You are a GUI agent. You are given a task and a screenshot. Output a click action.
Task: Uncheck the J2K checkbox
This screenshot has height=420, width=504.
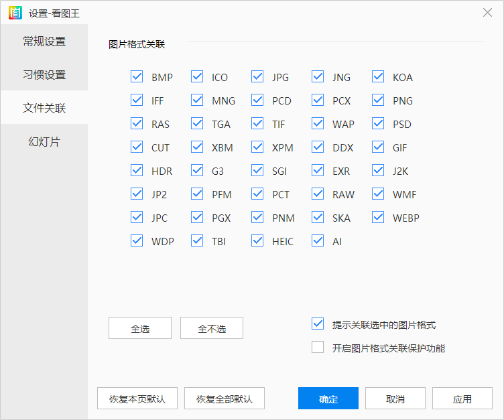click(378, 171)
